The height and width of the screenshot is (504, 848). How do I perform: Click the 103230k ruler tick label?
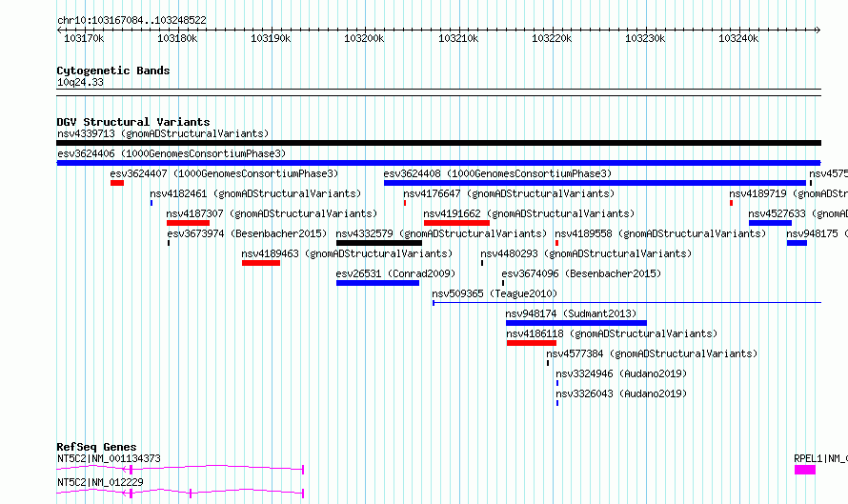pos(645,38)
